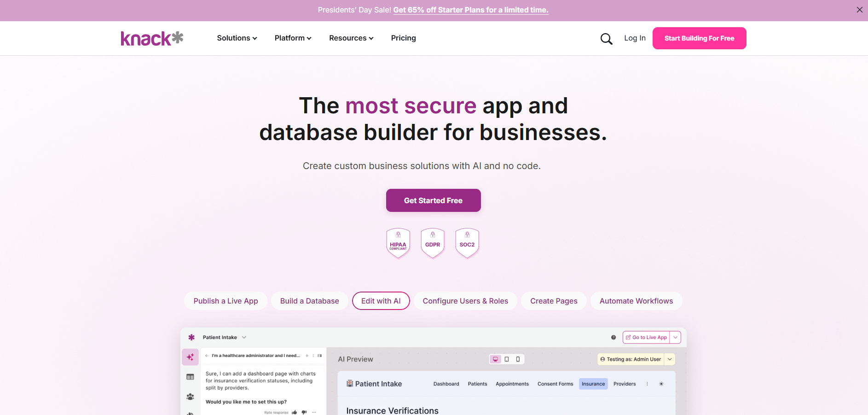
Task: Select the Configure Users & Roles tab
Action: point(465,301)
